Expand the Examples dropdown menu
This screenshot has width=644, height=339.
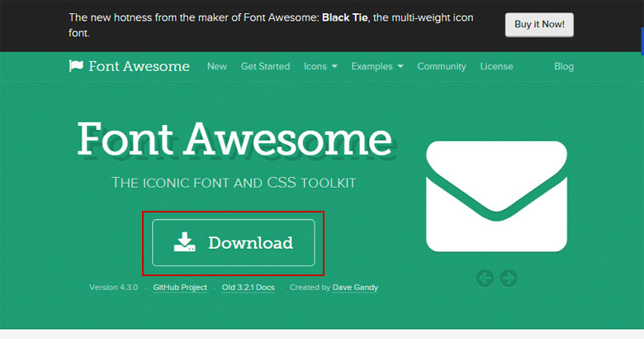click(377, 66)
